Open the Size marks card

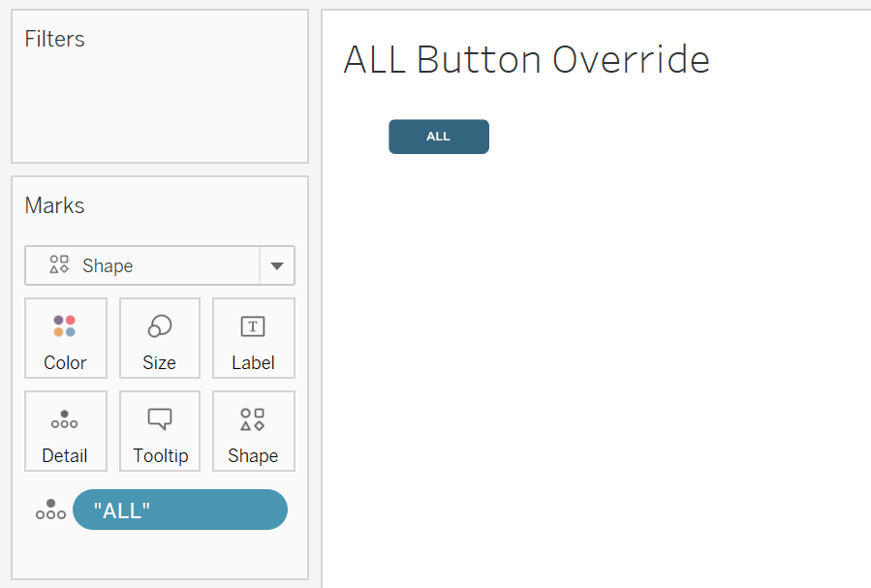[160, 338]
